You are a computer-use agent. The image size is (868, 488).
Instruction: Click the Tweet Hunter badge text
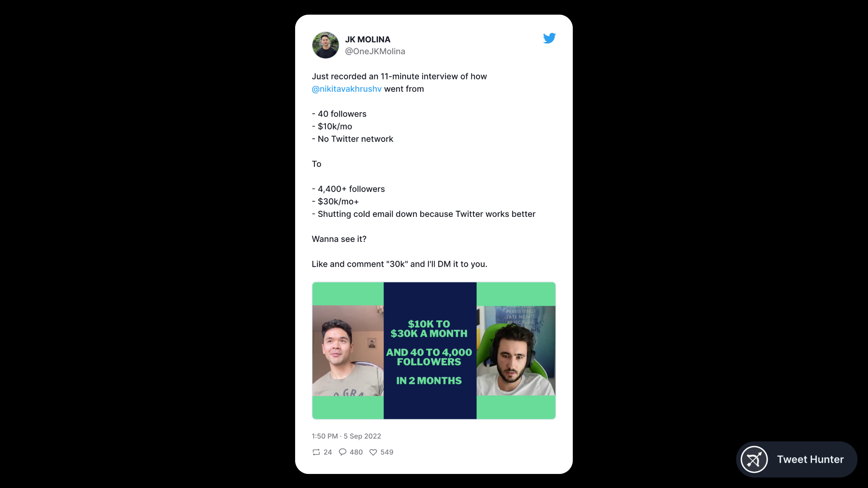pyautogui.click(x=810, y=459)
